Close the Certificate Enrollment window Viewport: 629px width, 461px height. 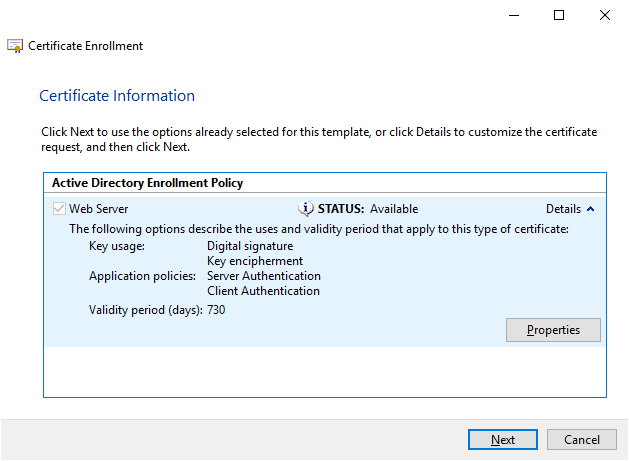(x=605, y=16)
